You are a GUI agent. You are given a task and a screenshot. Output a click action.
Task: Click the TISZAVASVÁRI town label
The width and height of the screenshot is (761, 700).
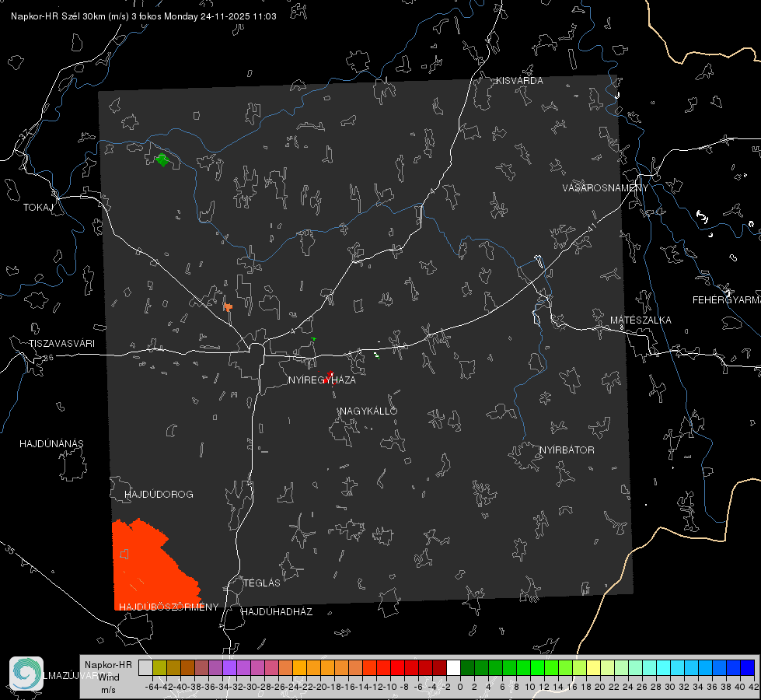point(61,344)
